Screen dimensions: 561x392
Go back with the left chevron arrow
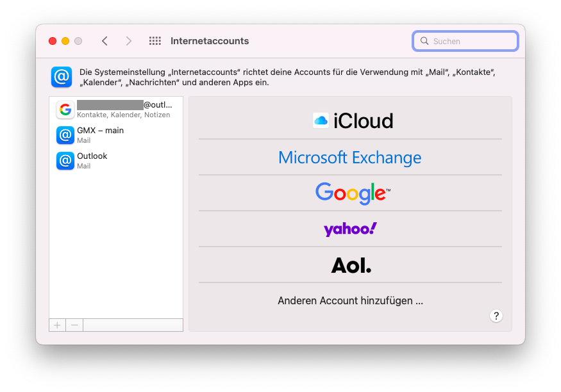pos(105,41)
